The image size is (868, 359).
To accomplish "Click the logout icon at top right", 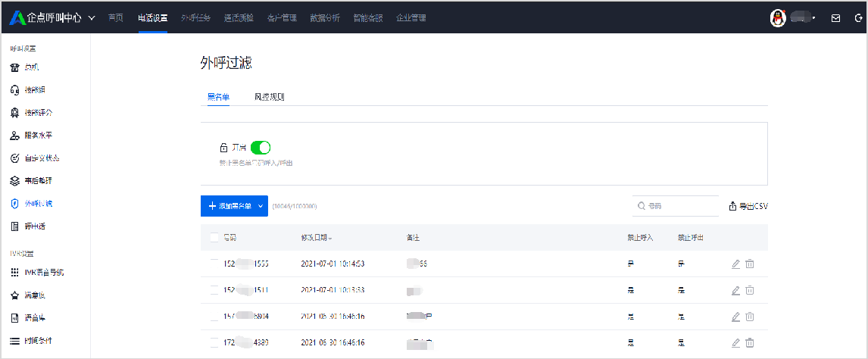I will click(x=857, y=18).
